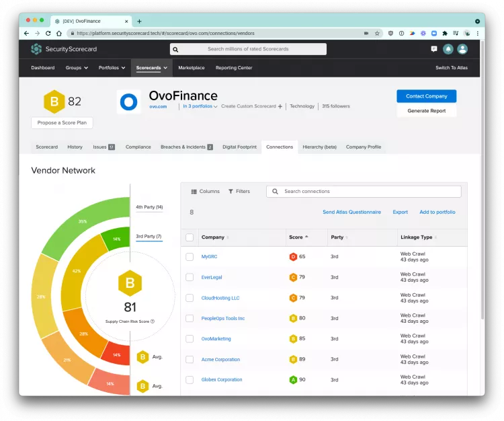Click the SecurityScorecard logo icon

click(x=36, y=49)
